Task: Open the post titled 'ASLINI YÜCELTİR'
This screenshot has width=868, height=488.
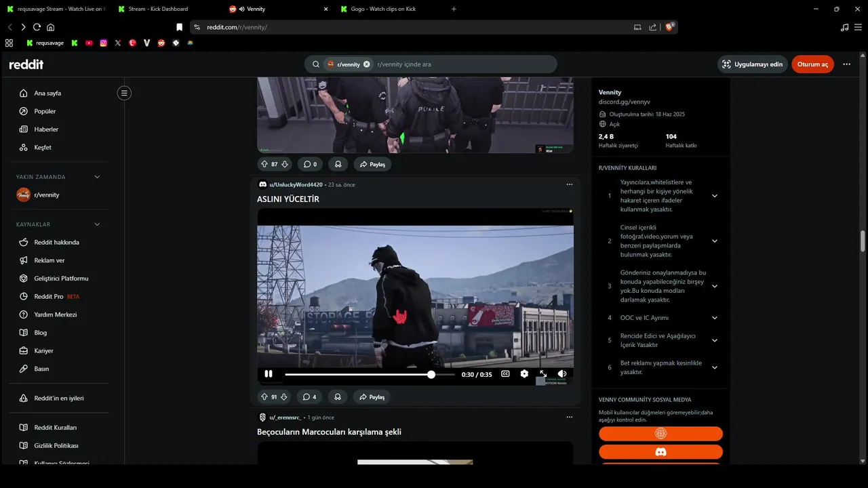Action: (288, 199)
